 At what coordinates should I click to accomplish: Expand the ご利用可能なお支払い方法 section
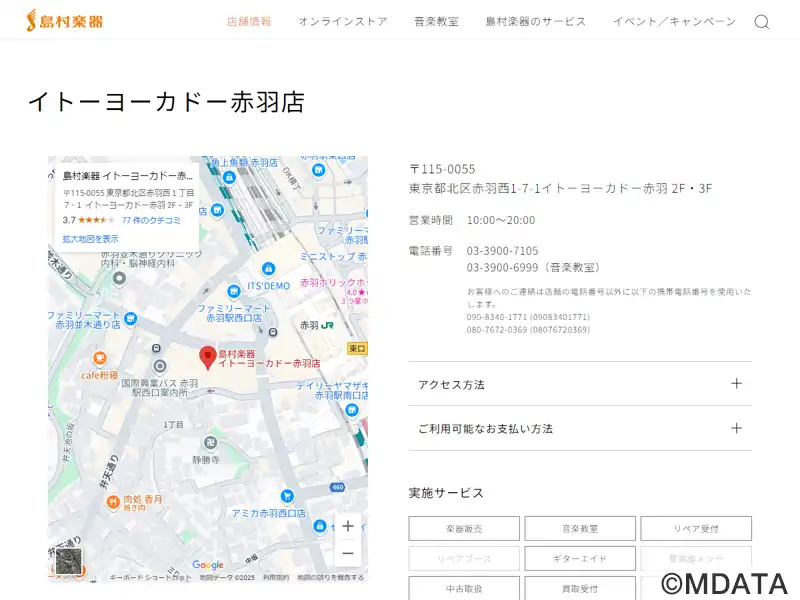(x=580, y=429)
